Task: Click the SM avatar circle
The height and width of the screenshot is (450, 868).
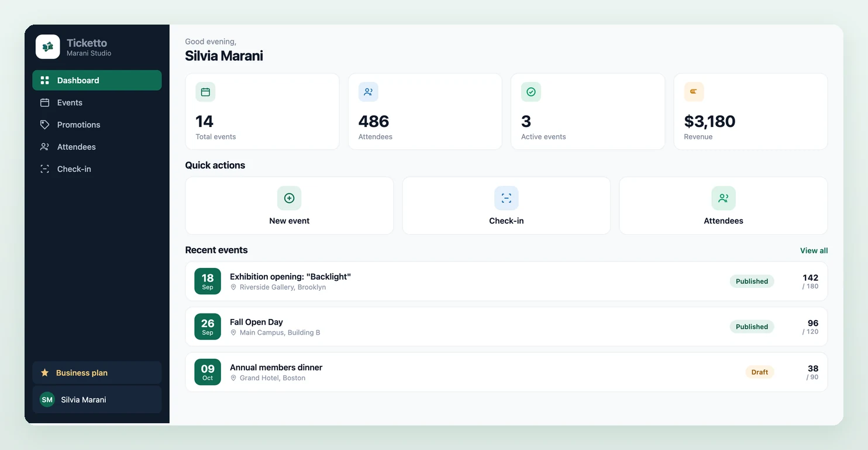Action: click(x=47, y=400)
